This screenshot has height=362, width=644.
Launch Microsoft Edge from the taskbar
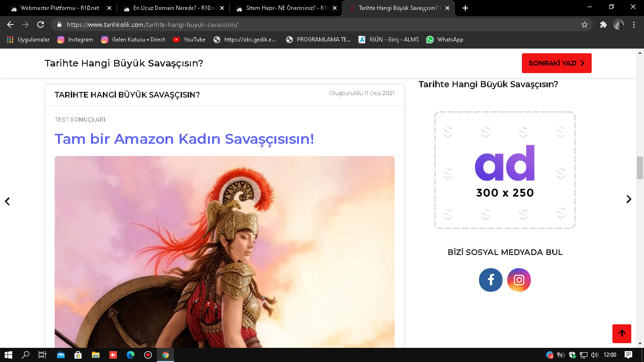pyautogui.click(x=131, y=355)
